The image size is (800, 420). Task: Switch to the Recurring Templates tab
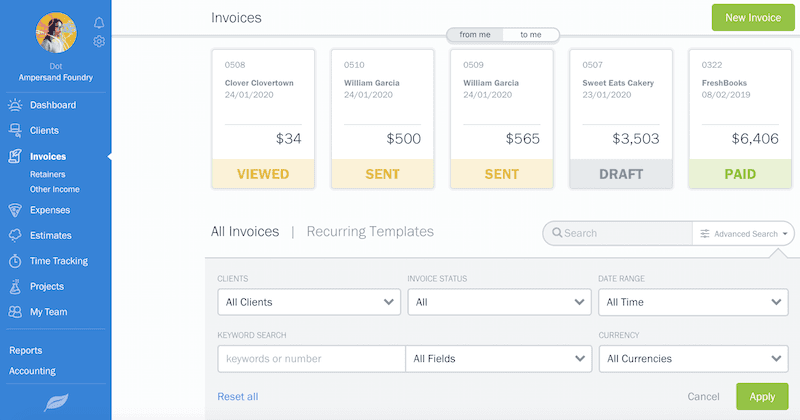(x=370, y=232)
